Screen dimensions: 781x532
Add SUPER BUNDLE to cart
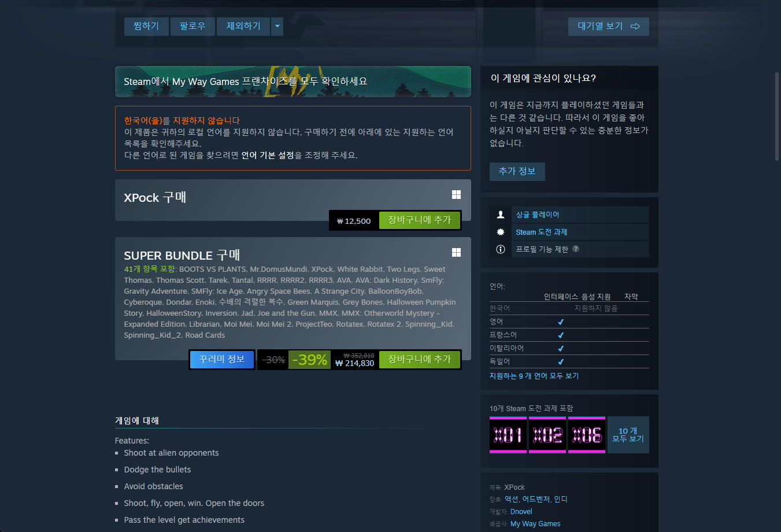point(419,360)
